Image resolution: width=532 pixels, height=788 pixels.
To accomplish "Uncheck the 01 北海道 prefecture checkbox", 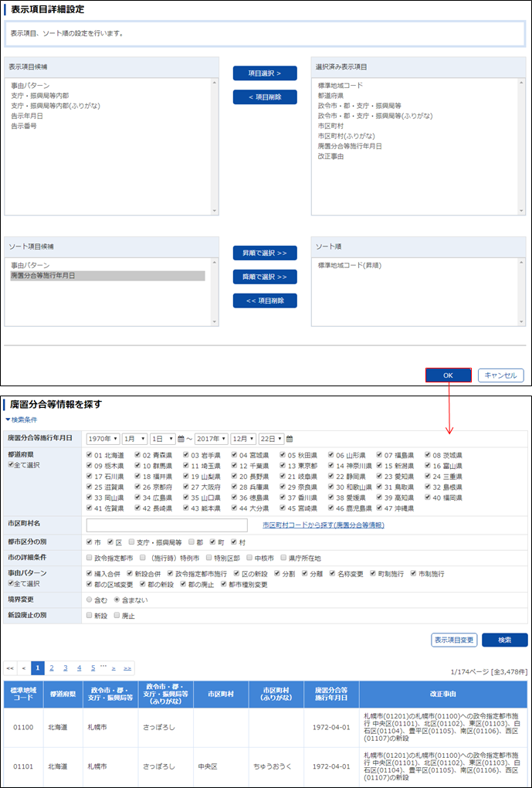I will coord(90,456).
